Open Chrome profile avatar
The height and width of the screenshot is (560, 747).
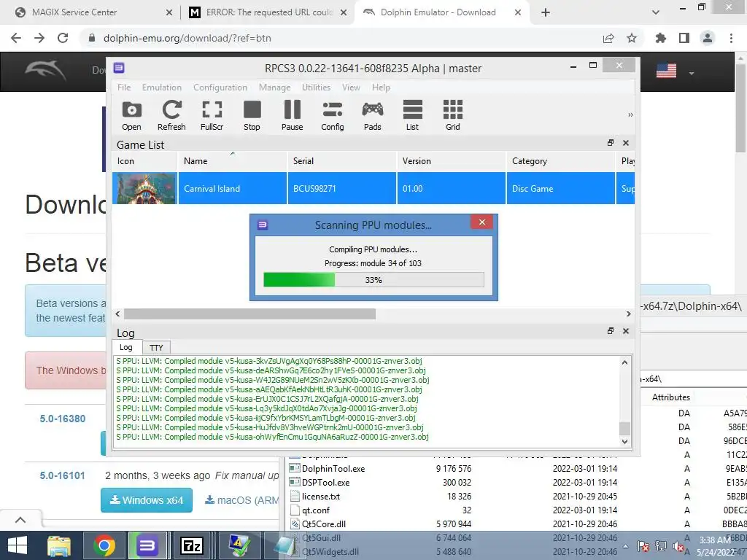[x=708, y=38]
